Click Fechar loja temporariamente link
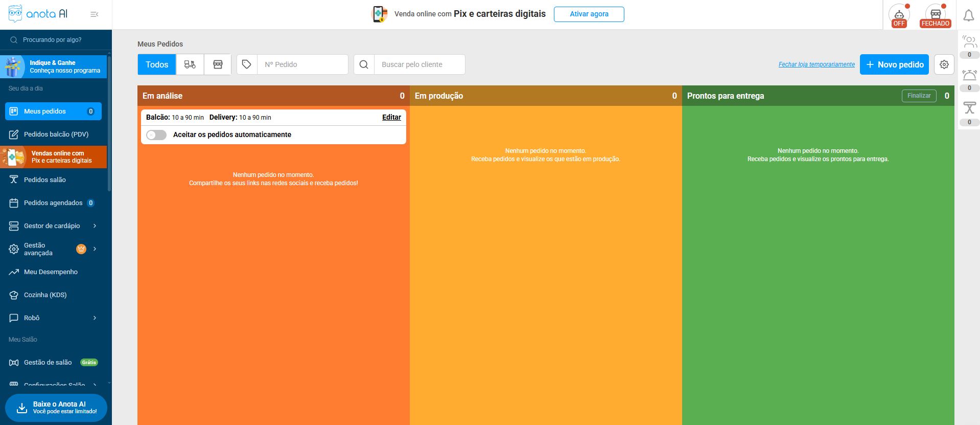The width and height of the screenshot is (980, 425). [x=816, y=64]
